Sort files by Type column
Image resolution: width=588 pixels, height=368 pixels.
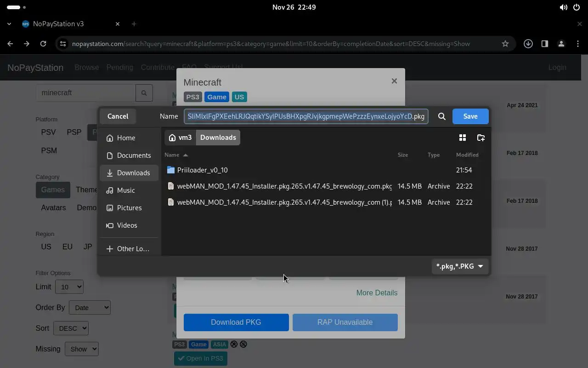click(434, 155)
